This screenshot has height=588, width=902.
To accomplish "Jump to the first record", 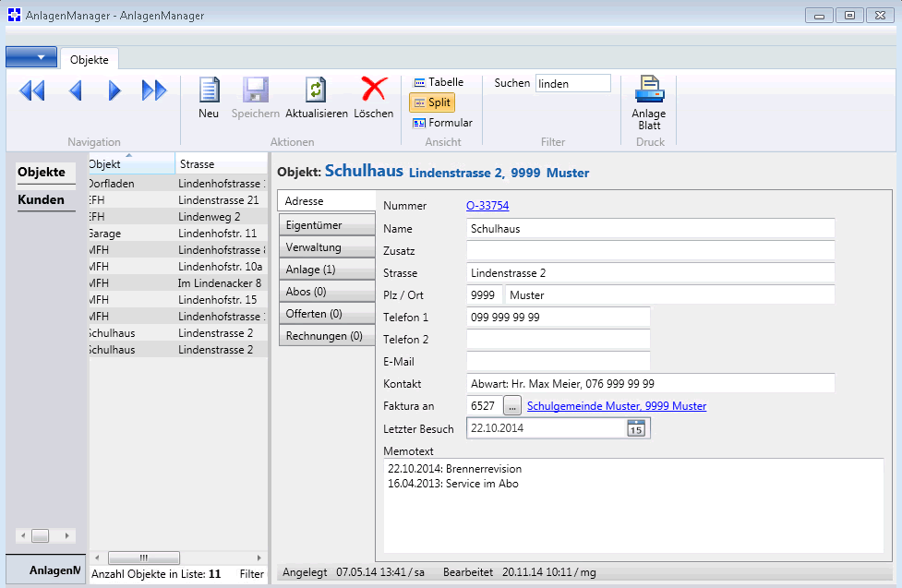I will pos(31,90).
